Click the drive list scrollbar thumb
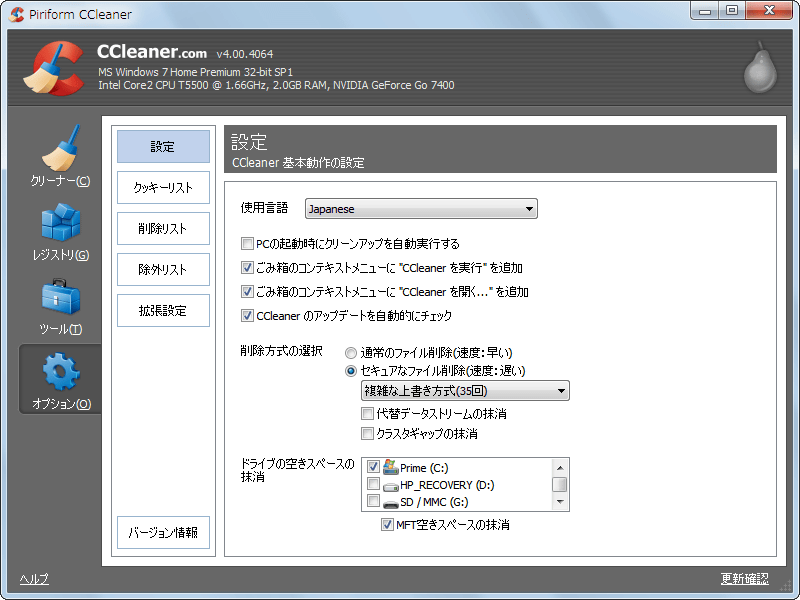This screenshot has width=800, height=600. (560, 484)
